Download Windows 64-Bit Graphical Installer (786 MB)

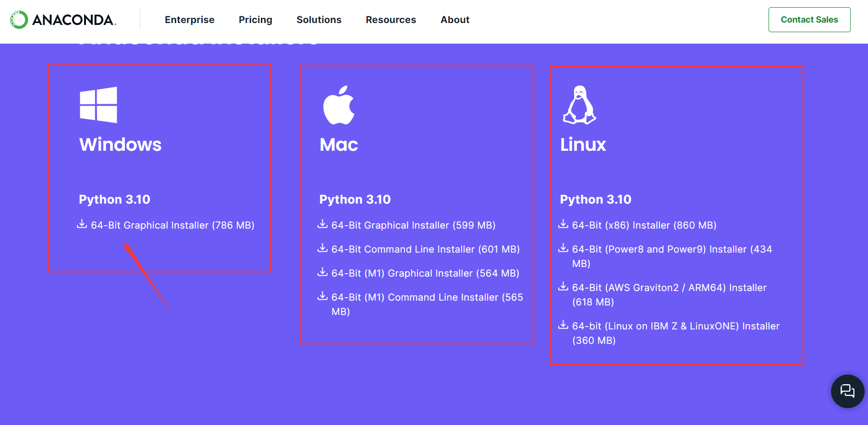click(x=172, y=225)
